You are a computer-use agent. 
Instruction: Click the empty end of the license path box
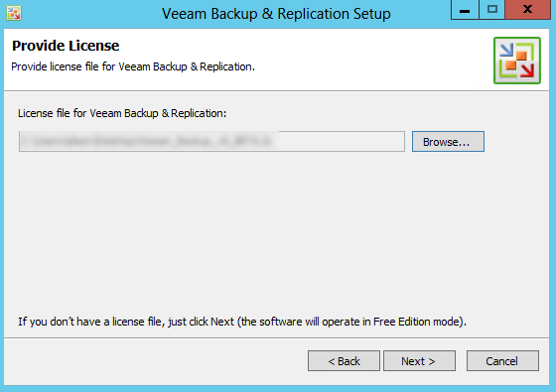point(341,141)
